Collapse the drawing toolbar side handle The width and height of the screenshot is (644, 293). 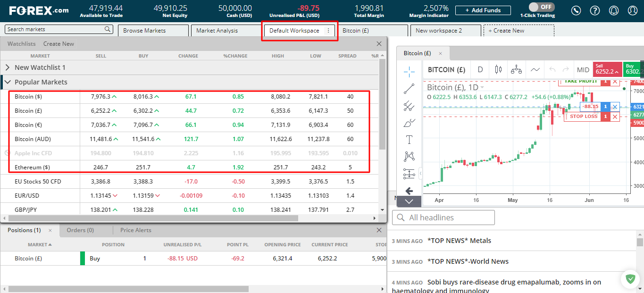point(420,174)
